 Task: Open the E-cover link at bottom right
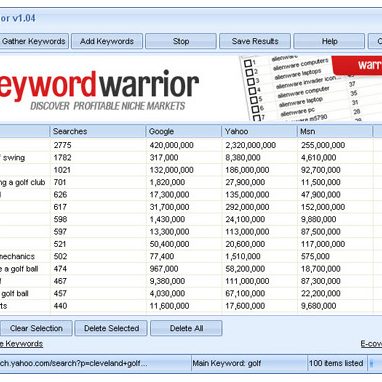tap(371, 344)
